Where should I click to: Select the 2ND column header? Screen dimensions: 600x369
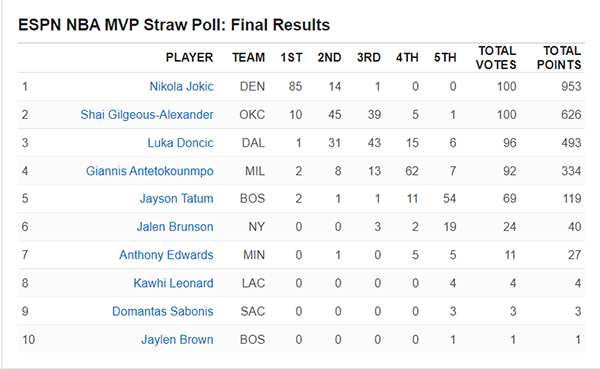[x=329, y=57]
